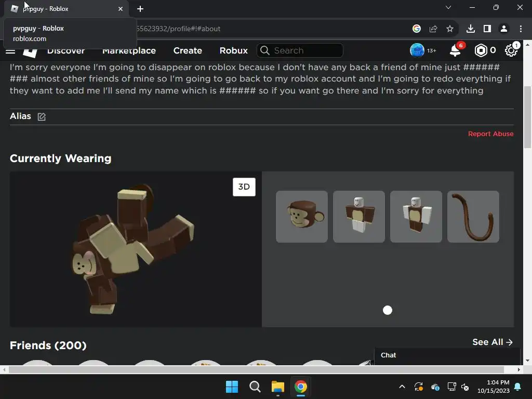The height and width of the screenshot is (399, 532).
Task: Click the muted volume tray icon
Action: [x=465, y=387]
